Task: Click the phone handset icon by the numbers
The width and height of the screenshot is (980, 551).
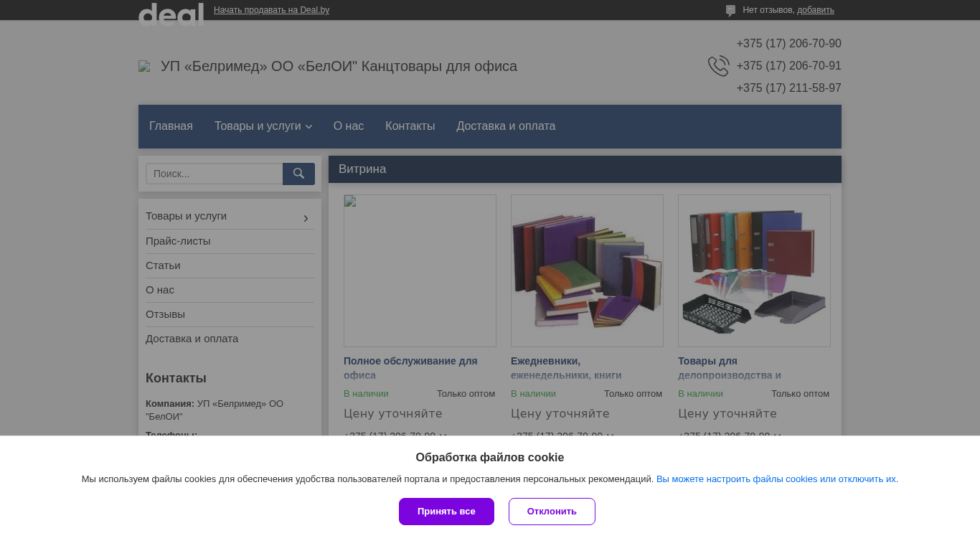Action: click(x=718, y=66)
